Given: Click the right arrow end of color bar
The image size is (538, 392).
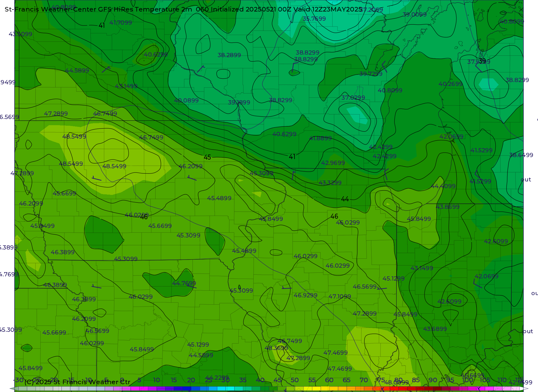Looking at the screenshot, I should (525, 389).
